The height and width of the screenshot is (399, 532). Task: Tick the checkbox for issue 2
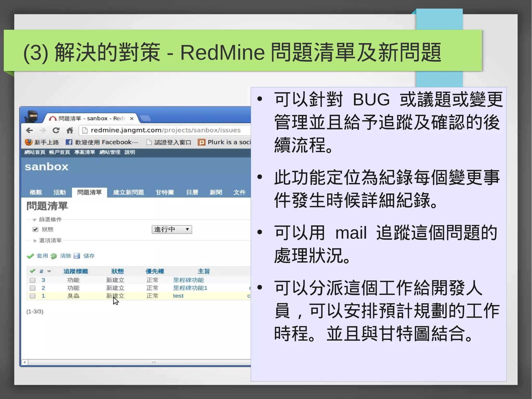32,288
